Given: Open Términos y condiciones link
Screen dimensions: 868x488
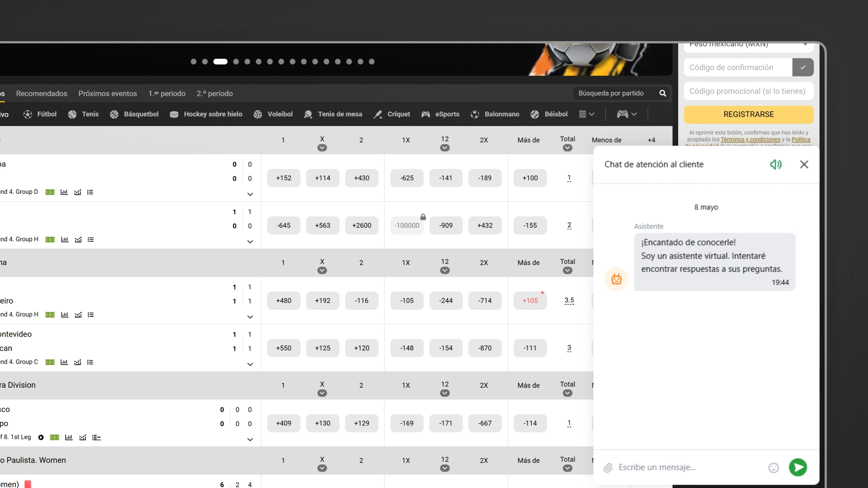Looking at the screenshot, I should coord(750,140).
